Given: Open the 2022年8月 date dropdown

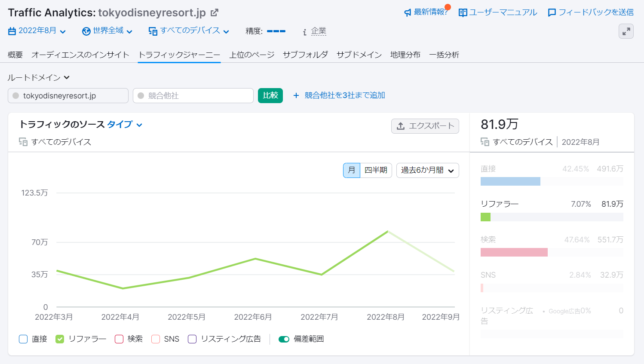Looking at the screenshot, I should point(37,31).
